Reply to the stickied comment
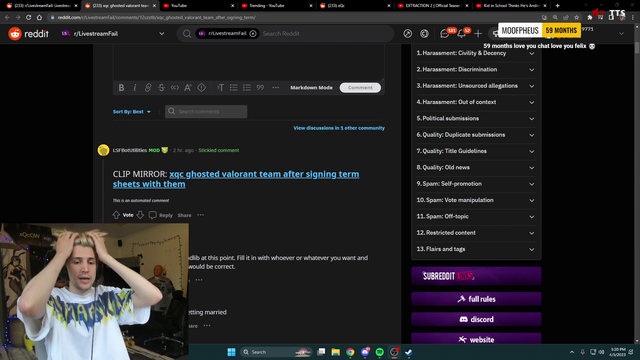The width and height of the screenshot is (640, 360). coord(161,215)
